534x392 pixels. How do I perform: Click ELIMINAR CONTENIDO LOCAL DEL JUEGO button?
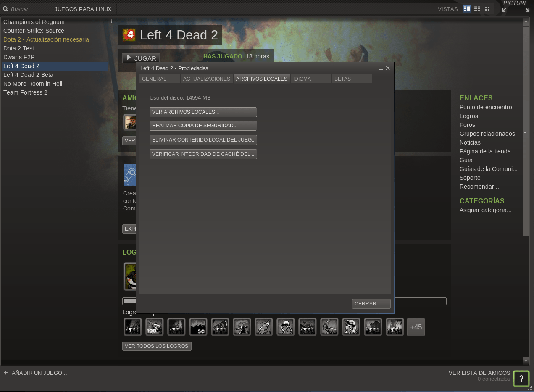click(203, 140)
